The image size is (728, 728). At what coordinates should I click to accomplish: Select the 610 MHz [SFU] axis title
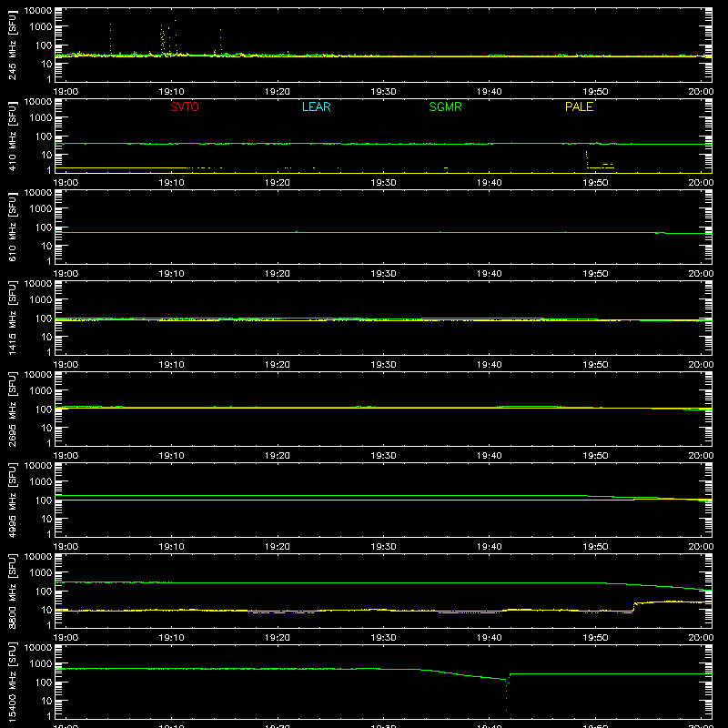point(13,227)
